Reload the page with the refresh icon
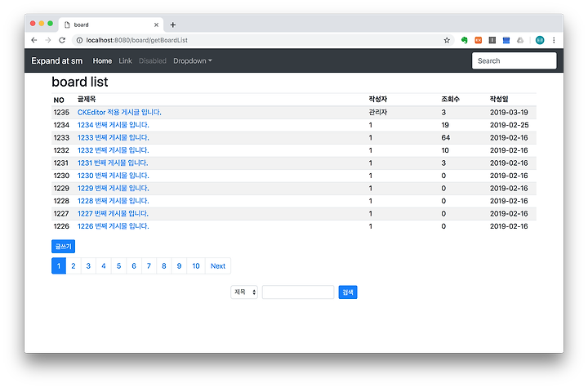This screenshot has height=388, width=588. [x=62, y=40]
